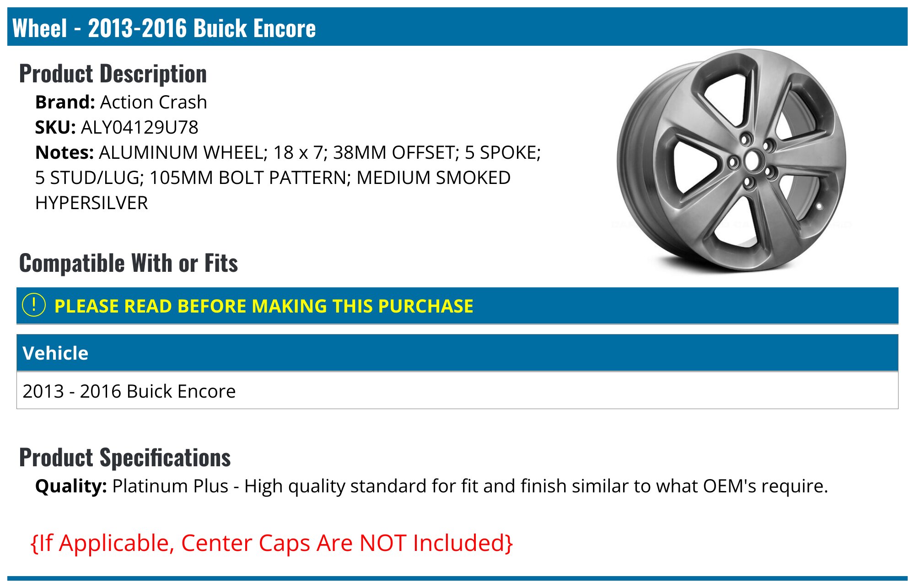
Task: Click the bold 'Quality:' label
Action: (71, 486)
